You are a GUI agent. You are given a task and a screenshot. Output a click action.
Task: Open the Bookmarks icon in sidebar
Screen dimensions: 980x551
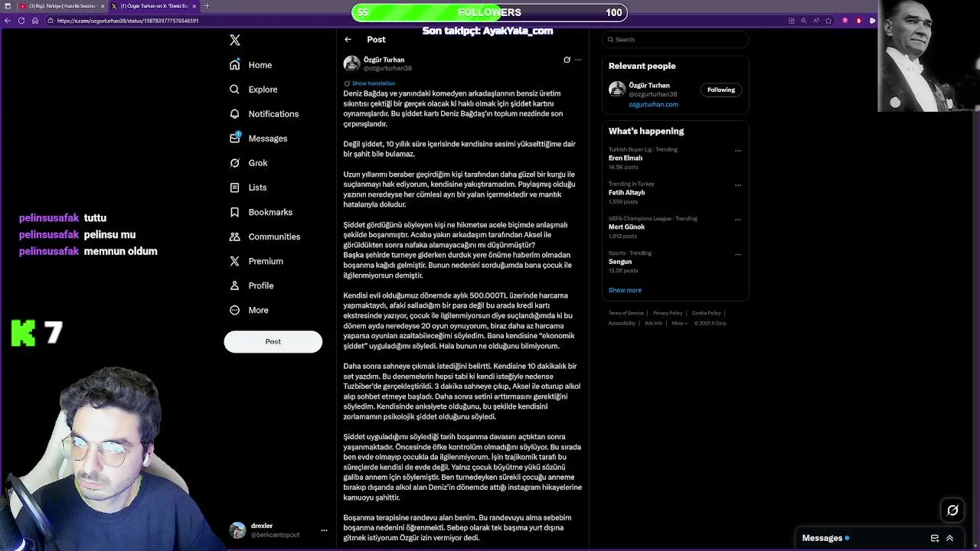pyautogui.click(x=235, y=212)
